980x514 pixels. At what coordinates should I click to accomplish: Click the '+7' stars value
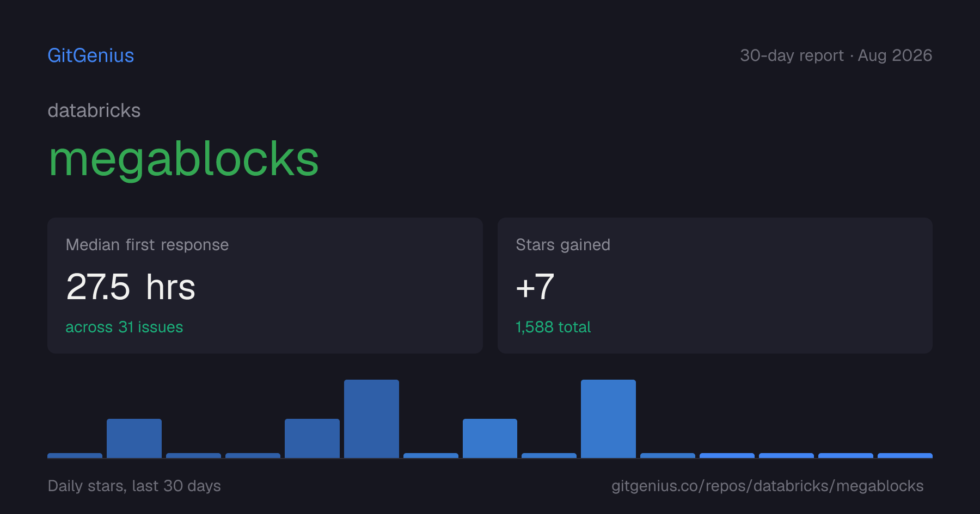coord(535,287)
